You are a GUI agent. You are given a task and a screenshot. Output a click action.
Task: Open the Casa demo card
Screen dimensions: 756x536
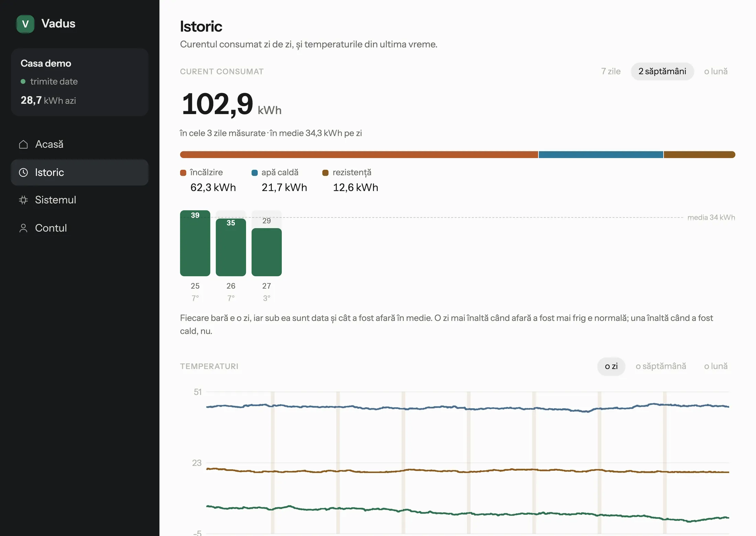click(80, 82)
